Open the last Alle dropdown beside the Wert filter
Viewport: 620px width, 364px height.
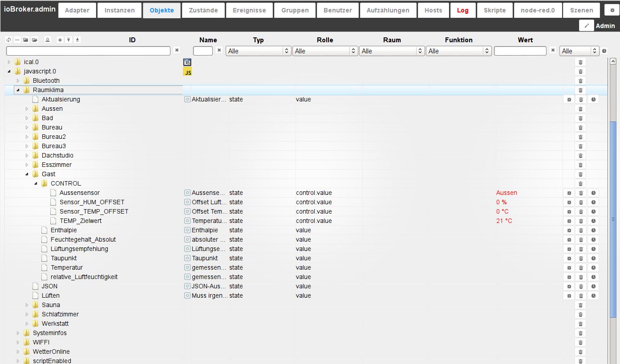[579, 51]
